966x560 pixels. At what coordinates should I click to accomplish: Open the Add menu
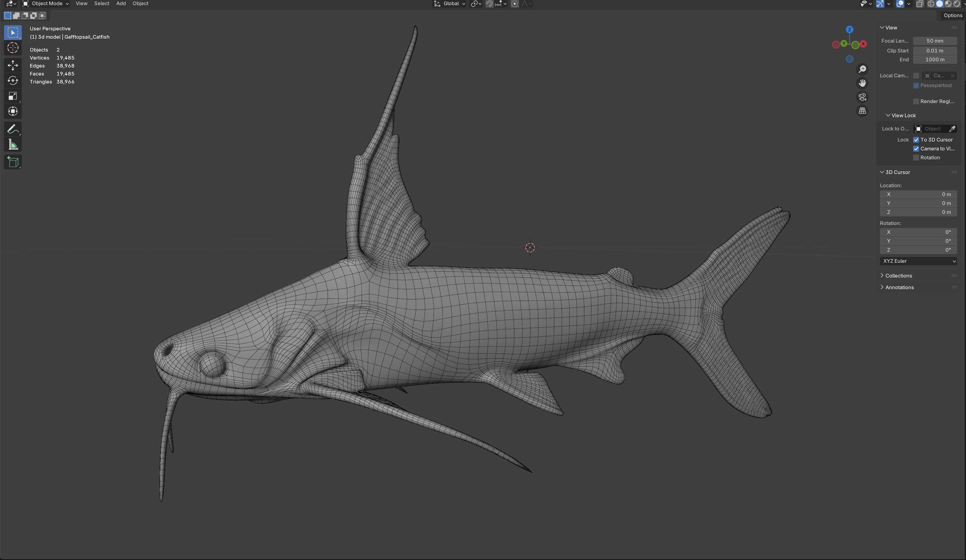(x=121, y=4)
